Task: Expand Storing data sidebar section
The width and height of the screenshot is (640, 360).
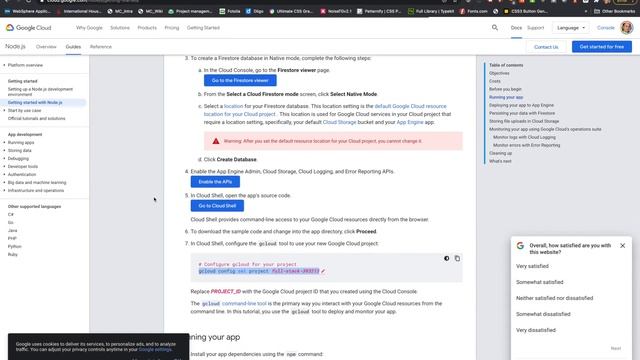Action: pos(19,150)
